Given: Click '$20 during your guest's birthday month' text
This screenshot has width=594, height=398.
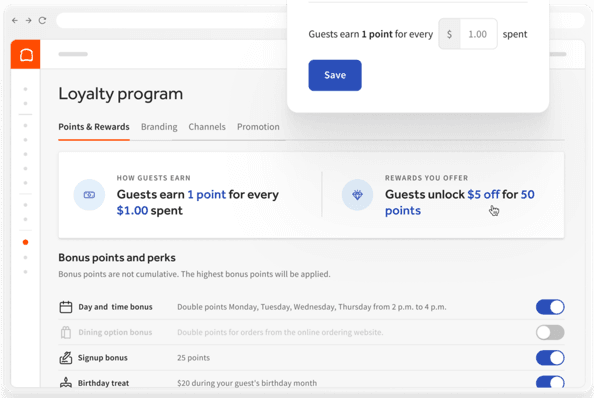Looking at the screenshot, I should [247, 383].
